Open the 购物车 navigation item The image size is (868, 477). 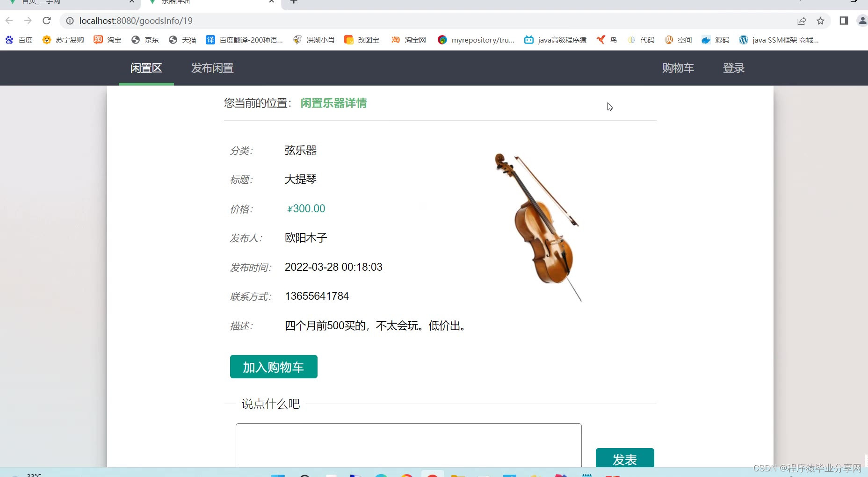678,68
